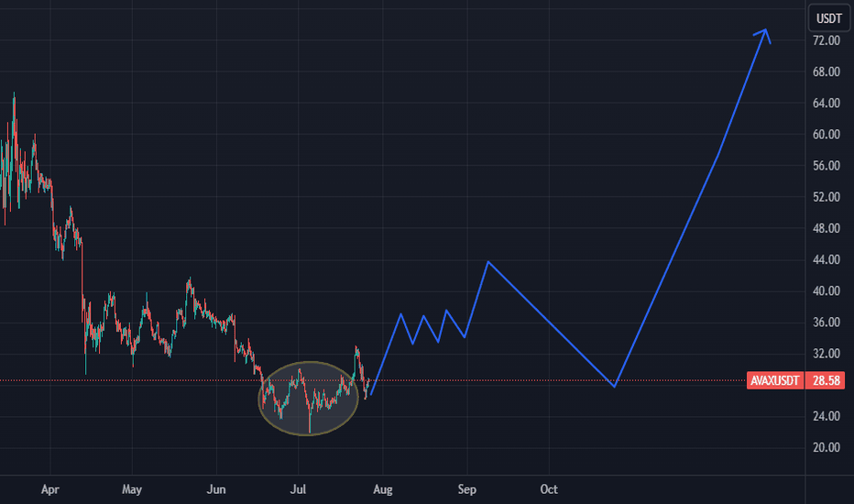Click the 48.00 price axis label
The height and width of the screenshot is (504, 854).
coord(827,228)
